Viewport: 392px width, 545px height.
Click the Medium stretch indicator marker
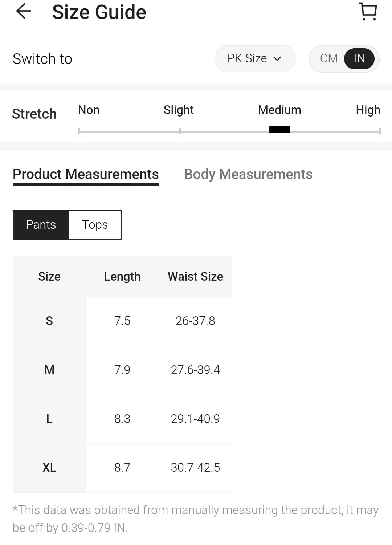pos(279,130)
